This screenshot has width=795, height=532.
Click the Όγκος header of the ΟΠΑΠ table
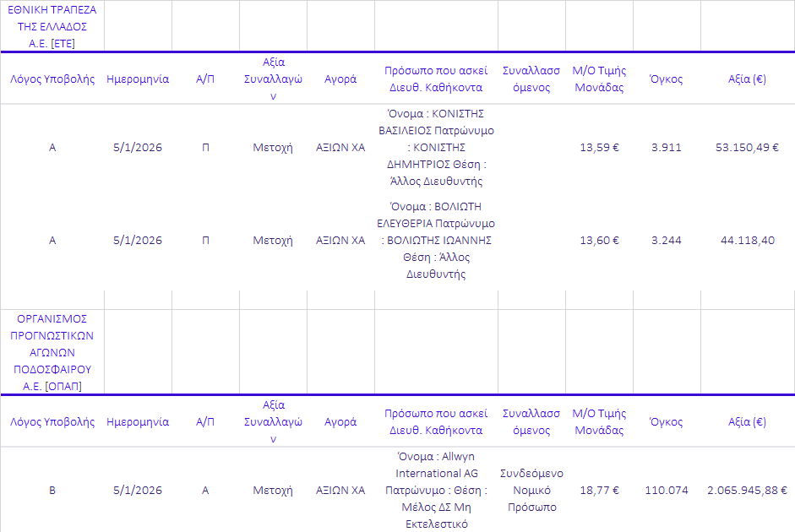[667, 422]
